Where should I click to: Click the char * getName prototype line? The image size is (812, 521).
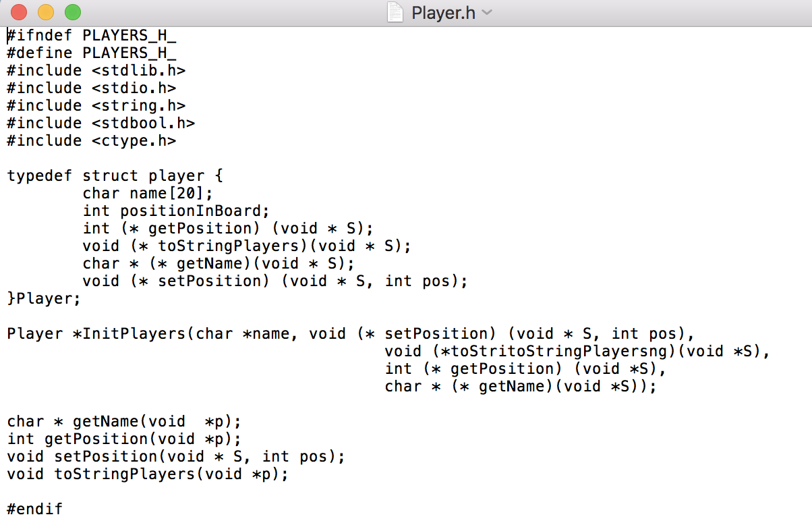click(x=124, y=421)
